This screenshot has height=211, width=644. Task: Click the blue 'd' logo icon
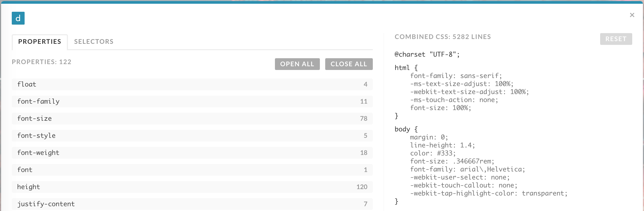(18, 18)
